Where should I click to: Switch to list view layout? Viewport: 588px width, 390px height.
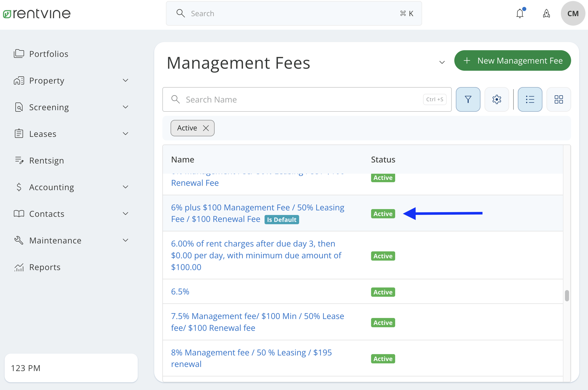(530, 99)
